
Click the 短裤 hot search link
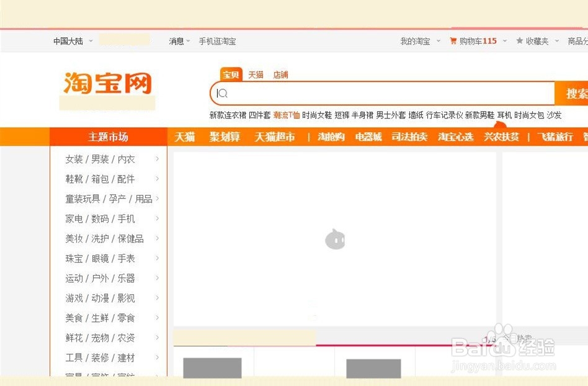point(342,115)
